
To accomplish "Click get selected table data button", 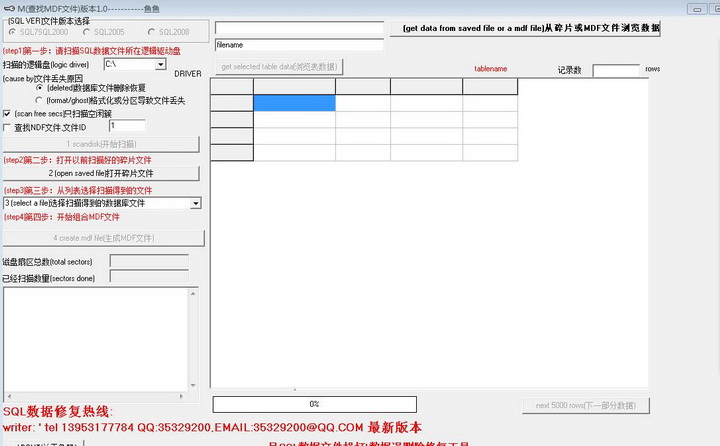I will click(279, 67).
